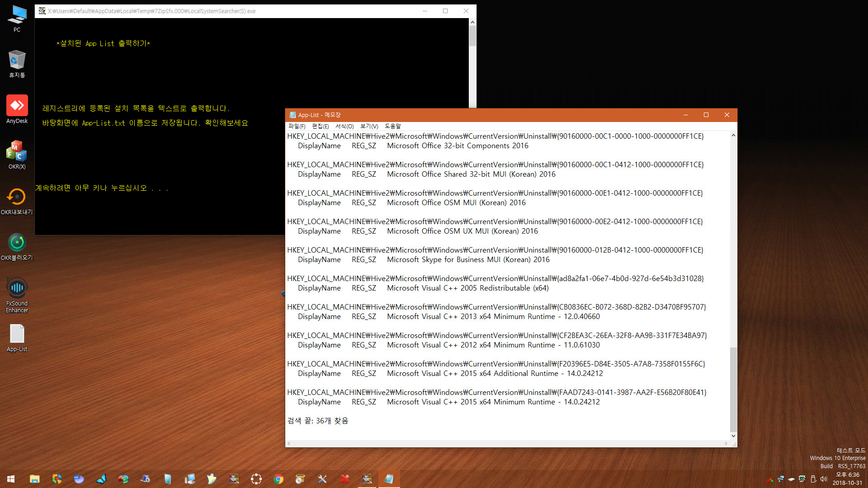Click 'Microsoft Office OSM UX MUI (Korean) 2016'
The image size is (868, 488).
pos(462,231)
